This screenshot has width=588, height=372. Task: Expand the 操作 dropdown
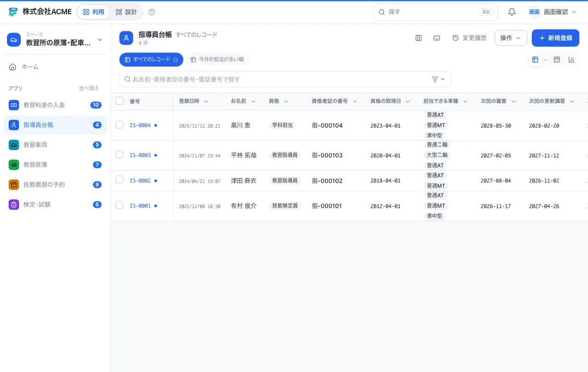511,38
